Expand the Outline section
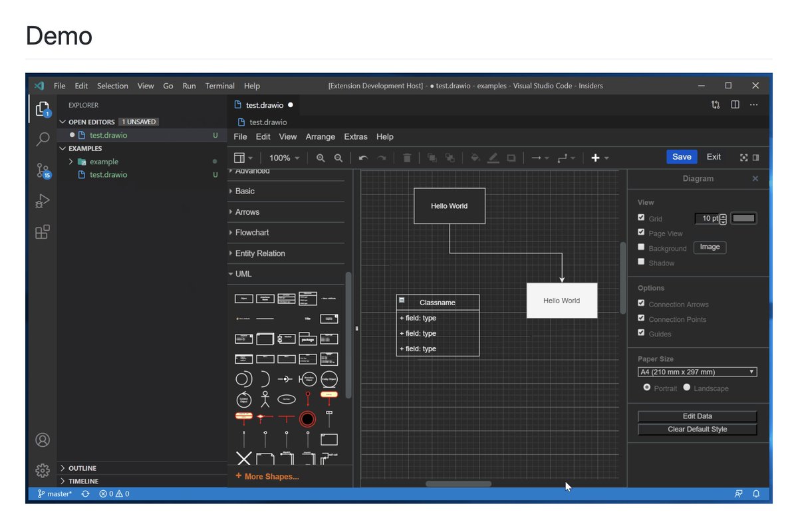The width and height of the screenshot is (798, 532). [142, 468]
